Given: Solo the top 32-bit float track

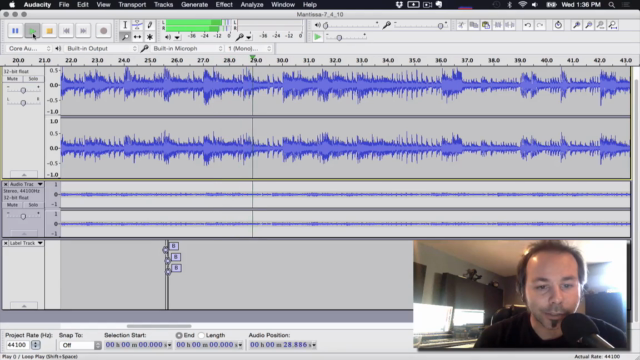Looking at the screenshot, I should point(33,78).
